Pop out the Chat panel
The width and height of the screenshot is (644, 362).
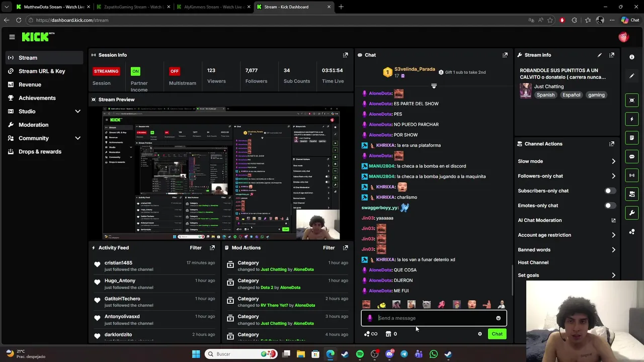pyautogui.click(x=505, y=55)
